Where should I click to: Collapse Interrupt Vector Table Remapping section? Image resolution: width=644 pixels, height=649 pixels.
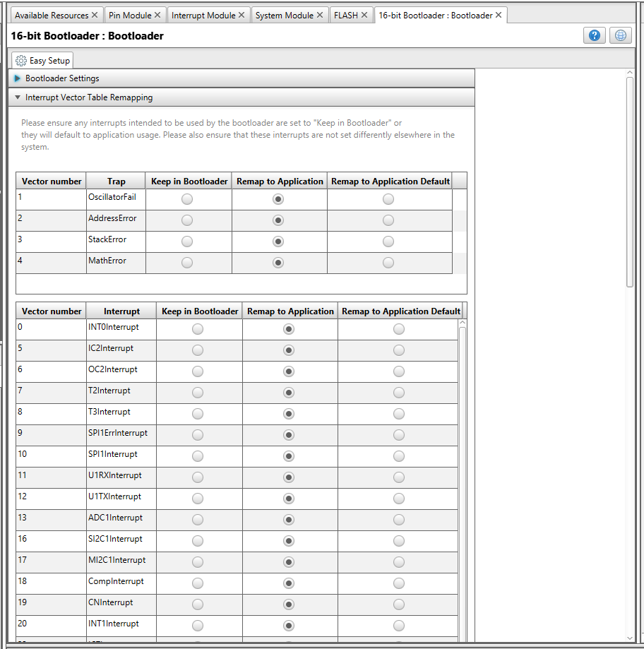click(241, 97)
